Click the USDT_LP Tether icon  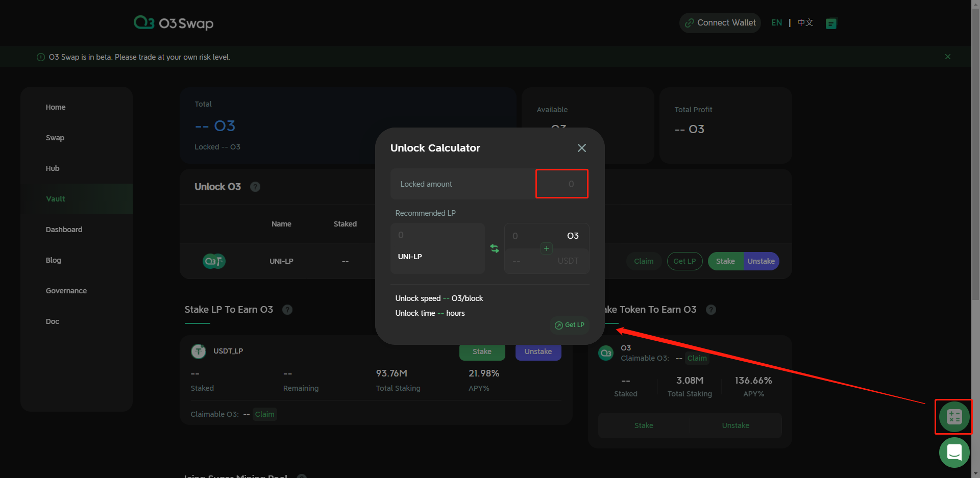tap(199, 351)
